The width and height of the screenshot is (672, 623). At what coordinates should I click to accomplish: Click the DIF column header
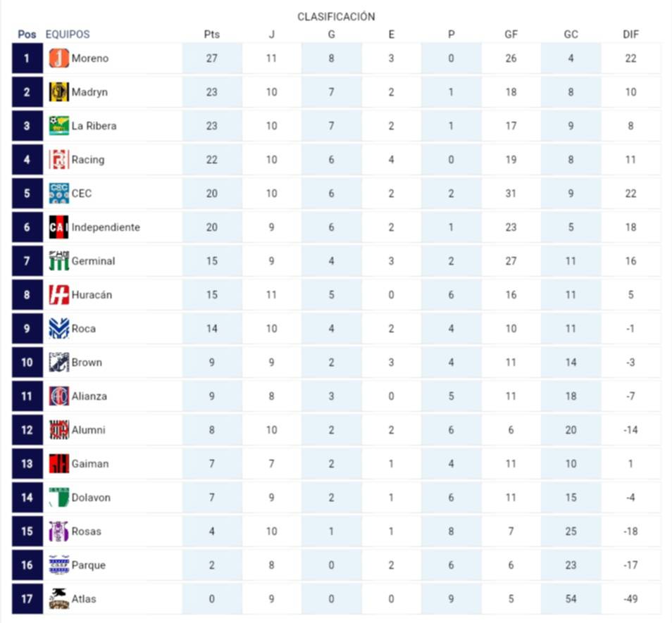(630, 34)
